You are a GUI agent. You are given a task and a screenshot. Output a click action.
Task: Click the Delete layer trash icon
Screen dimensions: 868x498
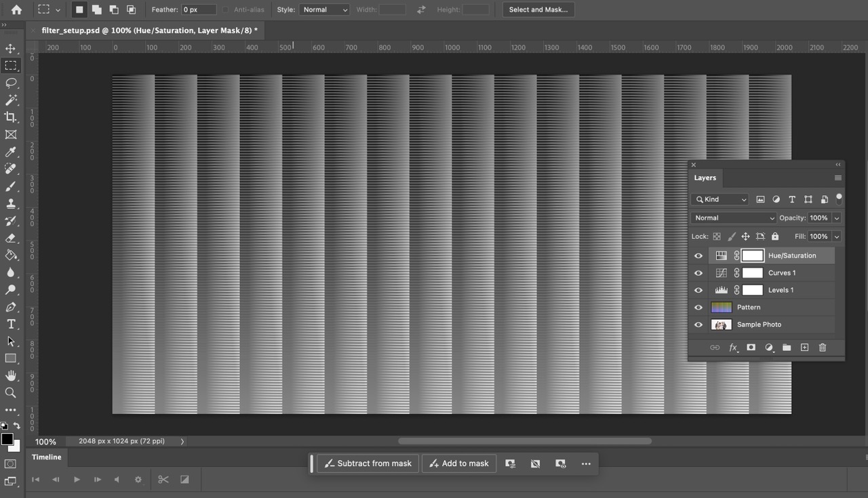[x=822, y=348]
